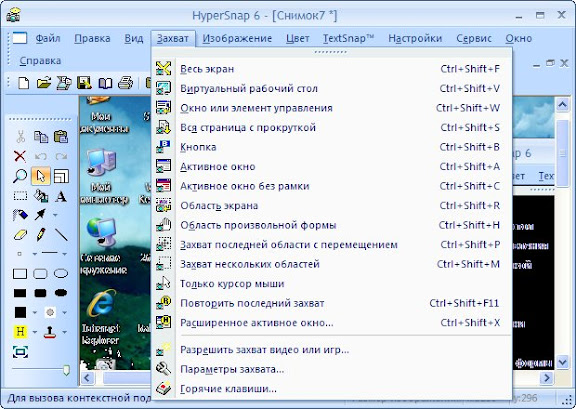Open the TextSnap menu

[348, 38]
